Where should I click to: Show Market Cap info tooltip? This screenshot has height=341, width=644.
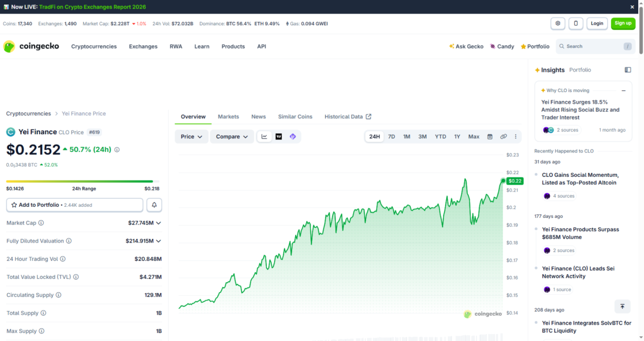point(41,223)
